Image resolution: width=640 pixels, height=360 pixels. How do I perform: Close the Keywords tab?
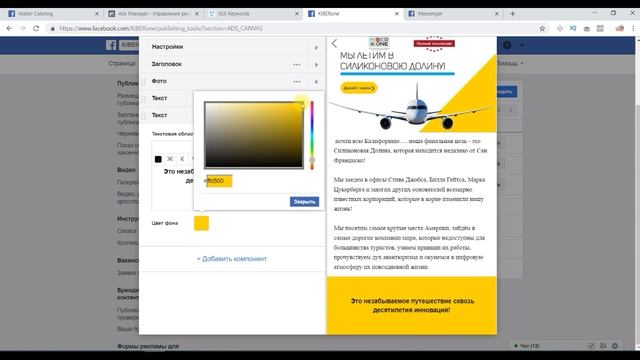click(297, 13)
